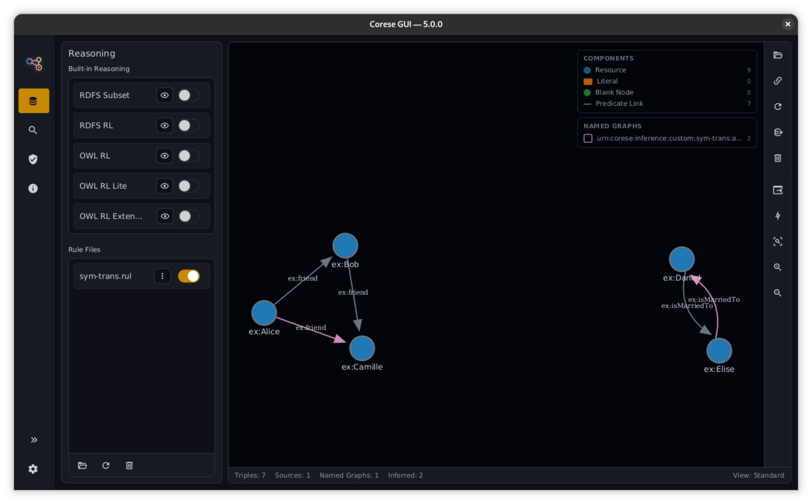The height and width of the screenshot is (504, 812).
Task: Open the sym-trans.rul options menu
Action: tap(162, 276)
